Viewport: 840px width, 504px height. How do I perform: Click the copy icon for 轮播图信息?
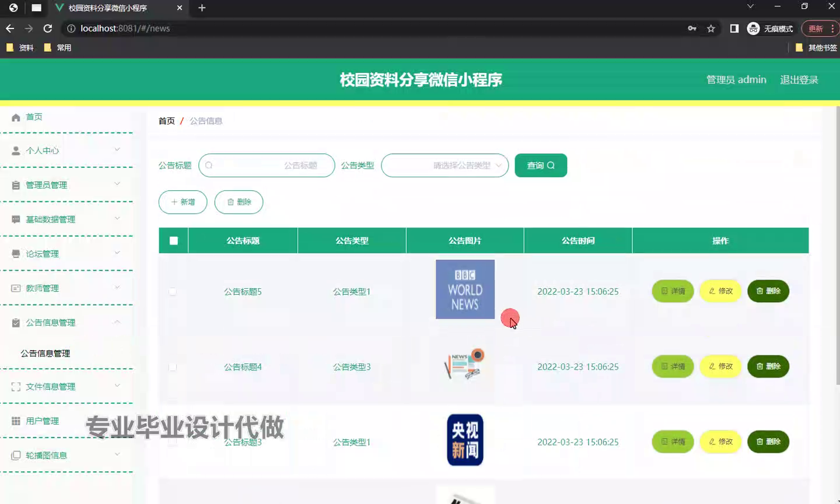pos(16,456)
